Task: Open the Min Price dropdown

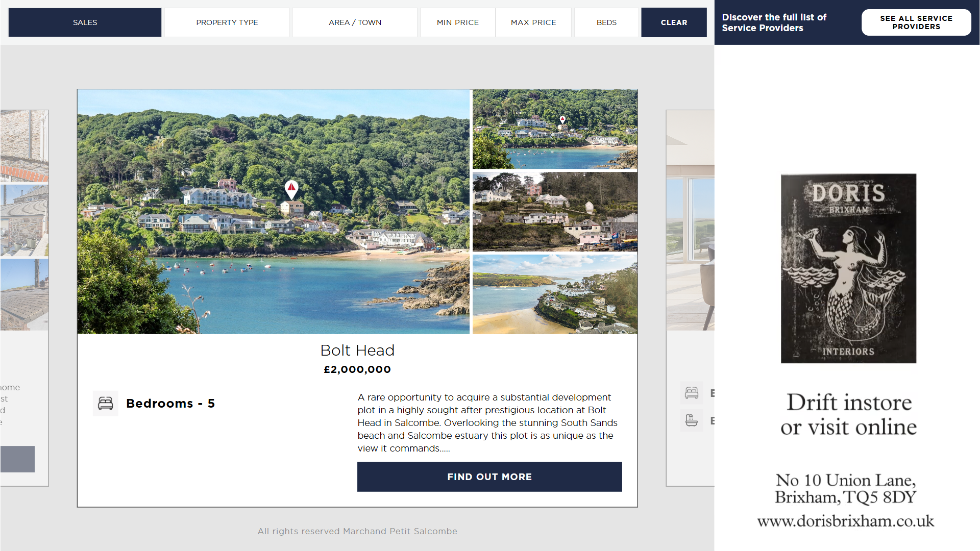Action: 458,22
